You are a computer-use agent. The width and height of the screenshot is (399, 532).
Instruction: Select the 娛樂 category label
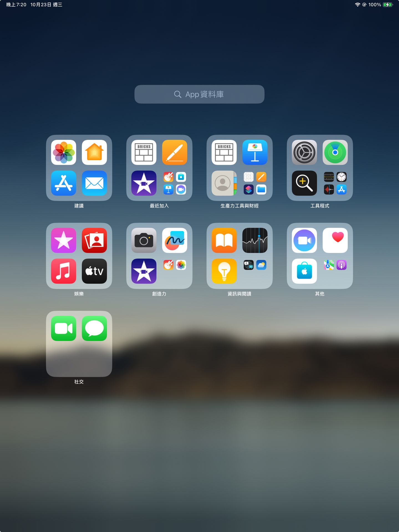pos(79,294)
